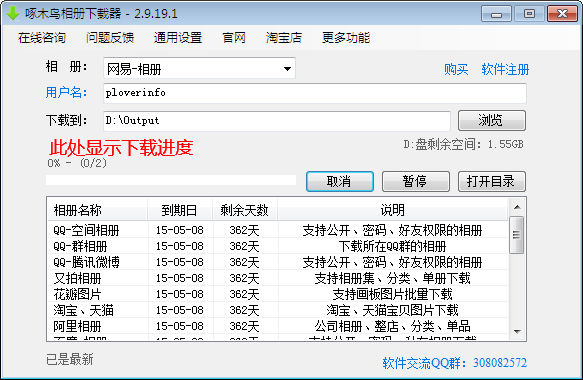
Task: Expand the 网易-相册 album dropdown
Action: [x=199, y=68]
